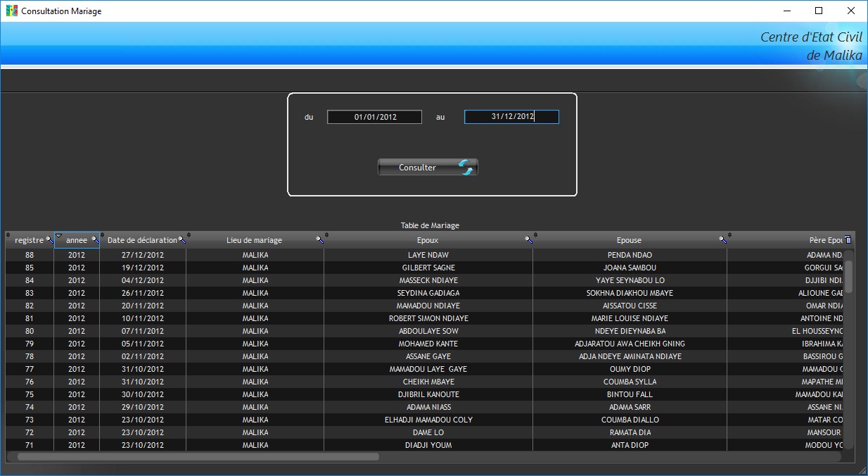The height and width of the screenshot is (476, 868).
Task: Click the search magnifier in registre column
Action: pyautogui.click(x=49, y=240)
